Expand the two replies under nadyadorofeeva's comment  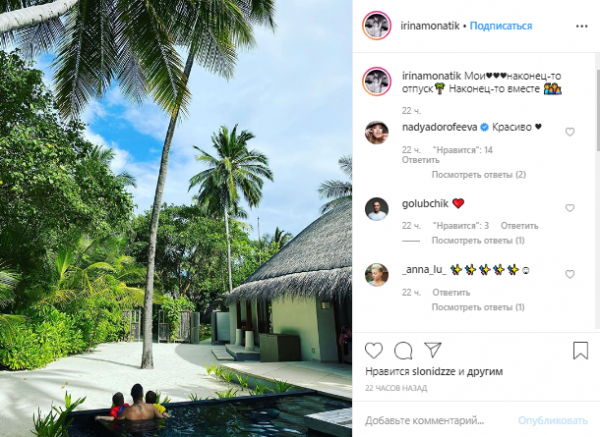click(x=479, y=175)
